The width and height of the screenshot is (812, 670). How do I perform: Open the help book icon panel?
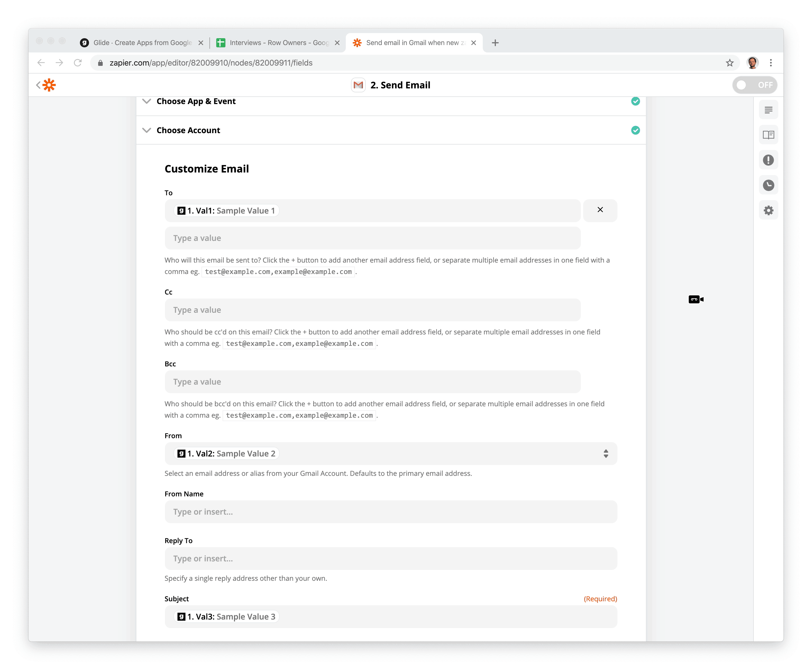tap(768, 135)
